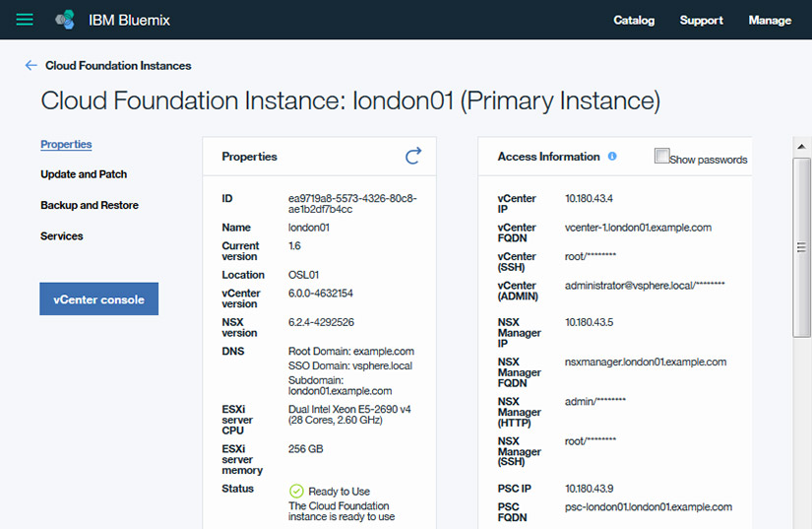The height and width of the screenshot is (529, 812).
Task: Click 'The Cloud Foundation instance is ready to use' message
Action: pyautogui.click(x=342, y=511)
